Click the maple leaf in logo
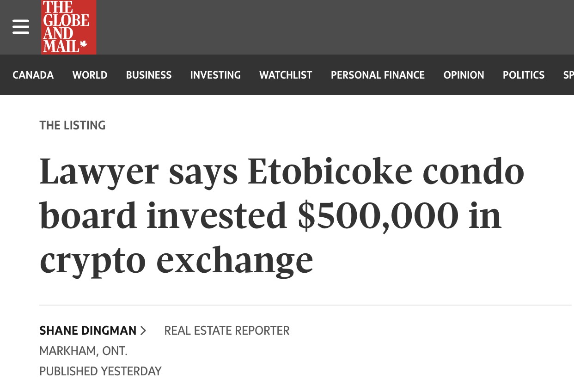The image size is (574, 392). [x=84, y=45]
